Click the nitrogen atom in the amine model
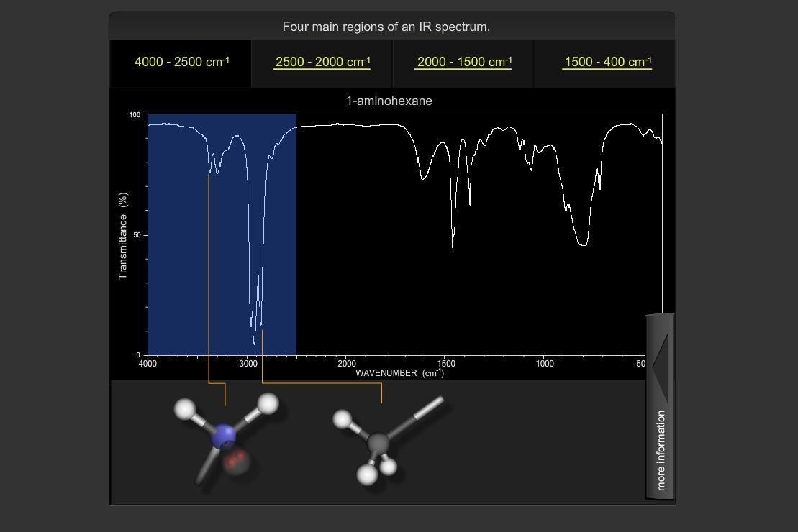Screen dimensions: 798x532 point(225,436)
